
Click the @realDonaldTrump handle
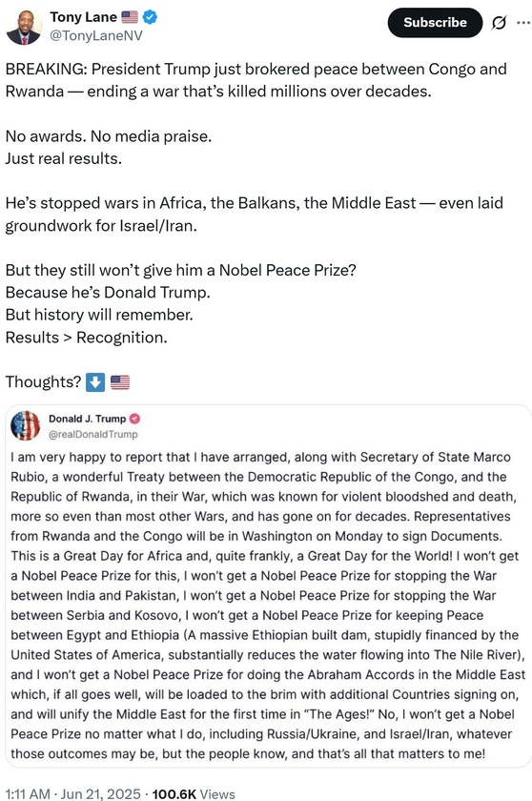coord(92,434)
